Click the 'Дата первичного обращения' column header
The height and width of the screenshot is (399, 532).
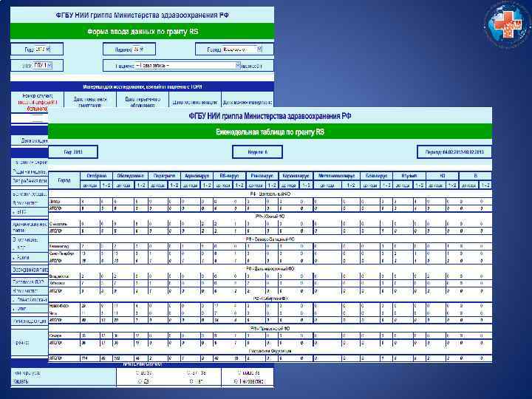tap(143, 102)
